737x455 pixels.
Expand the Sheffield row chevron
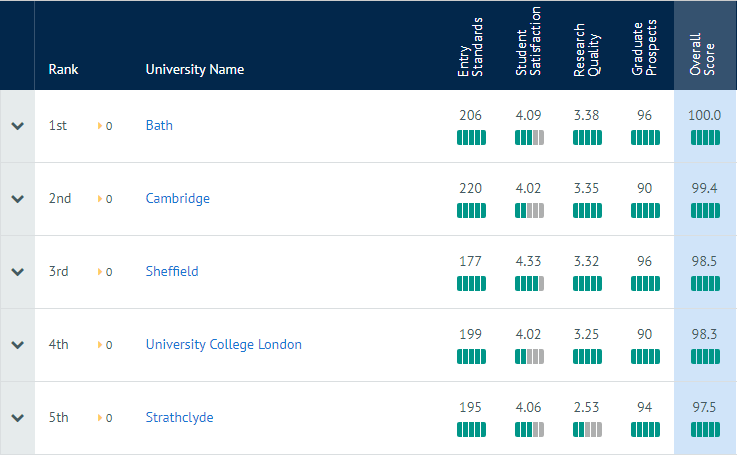(x=17, y=272)
